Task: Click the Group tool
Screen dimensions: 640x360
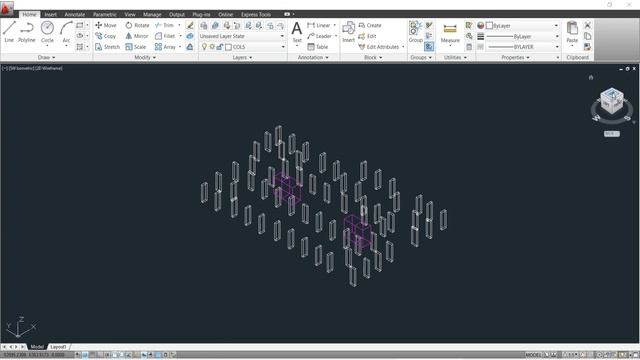Action: (416, 32)
